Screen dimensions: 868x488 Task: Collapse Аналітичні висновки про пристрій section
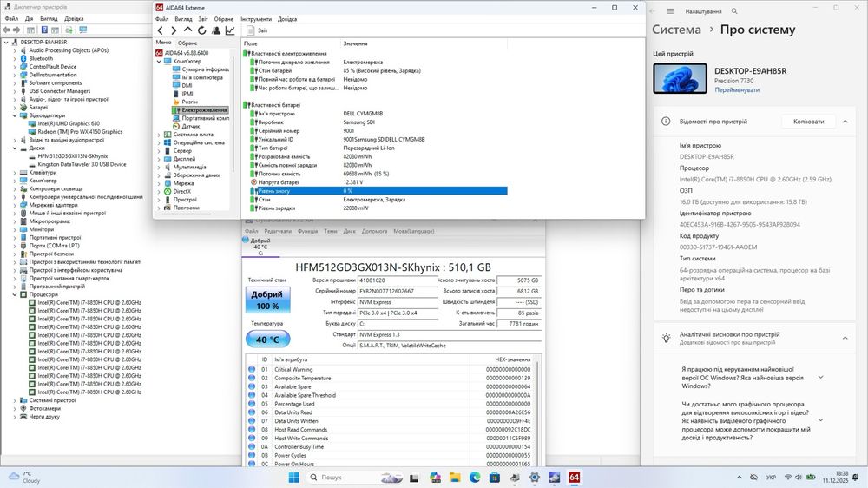(x=845, y=338)
